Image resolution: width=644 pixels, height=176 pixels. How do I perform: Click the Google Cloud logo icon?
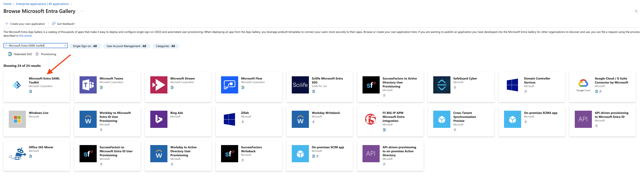pyautogui.click(x=583, y=85)
